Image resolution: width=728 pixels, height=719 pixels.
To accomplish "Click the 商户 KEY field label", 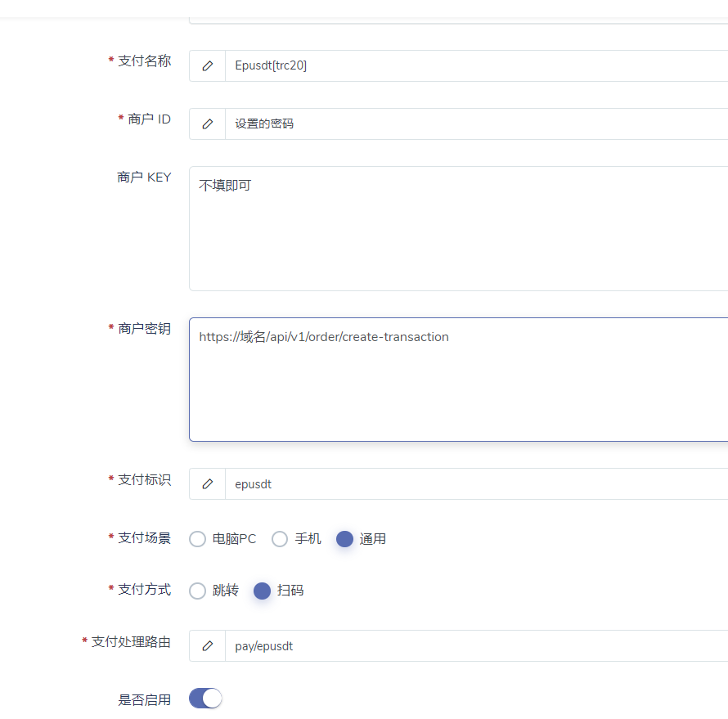I will click(144, 178).
